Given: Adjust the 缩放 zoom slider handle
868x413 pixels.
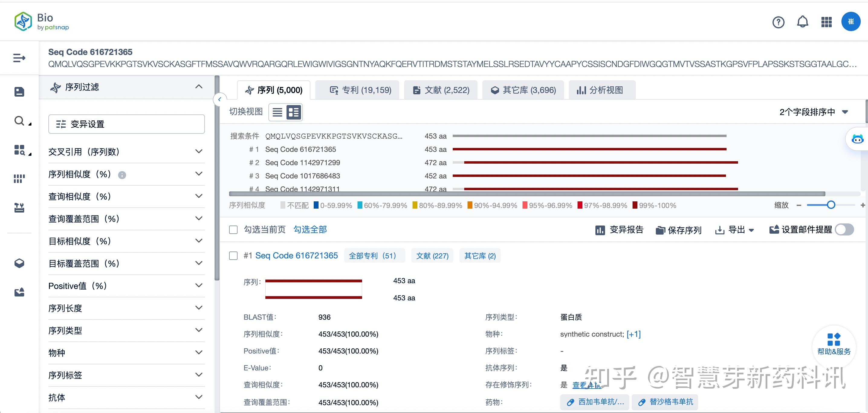Looking at the screenshot, I should tap(831, 205).
